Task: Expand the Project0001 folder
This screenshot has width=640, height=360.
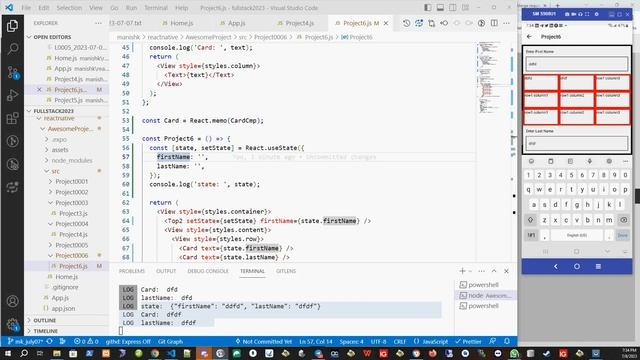Action: [71, 181]
